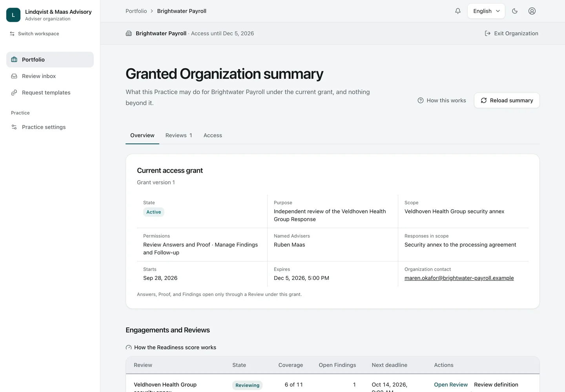The height and width of the screenshot is (392, 565).
Task: Switch to the Access tab
Action: [x=213, y=135]
